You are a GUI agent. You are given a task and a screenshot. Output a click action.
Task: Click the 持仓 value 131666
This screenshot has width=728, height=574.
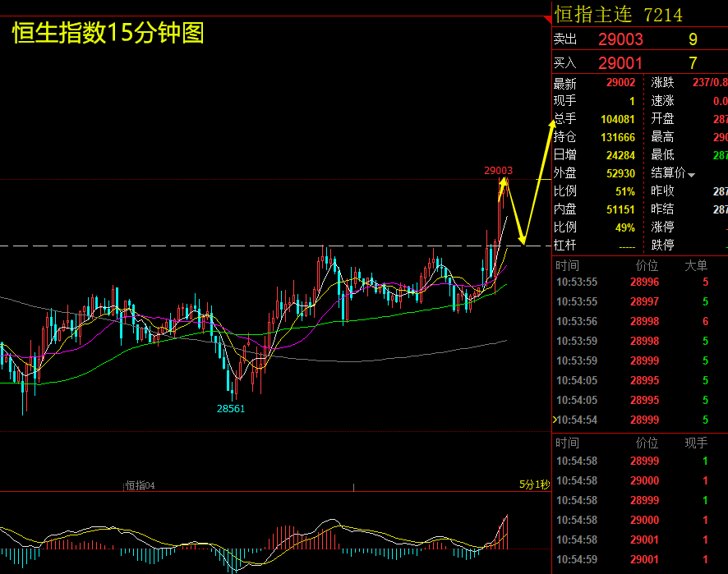tap(618, 137)
